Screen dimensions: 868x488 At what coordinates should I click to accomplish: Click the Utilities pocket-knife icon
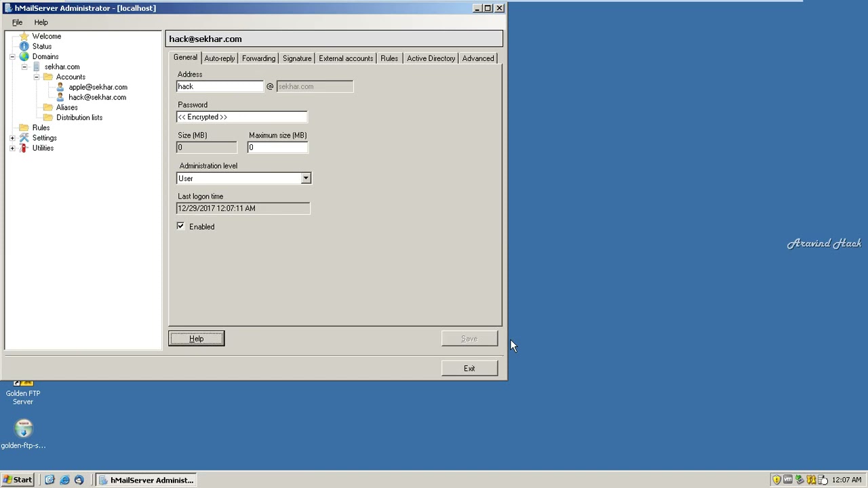pyautogui.click(x=24, y=148)
